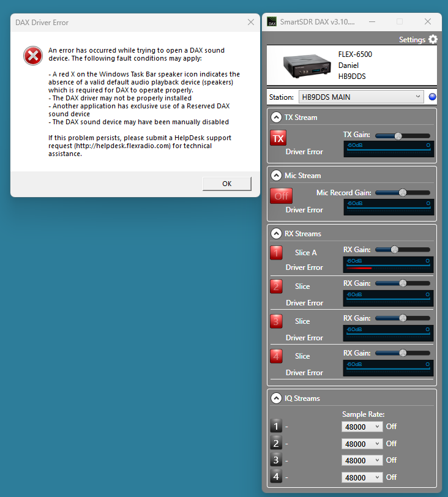
Task: Click the RX stream 3 level meter
Action: coord(388,334)
